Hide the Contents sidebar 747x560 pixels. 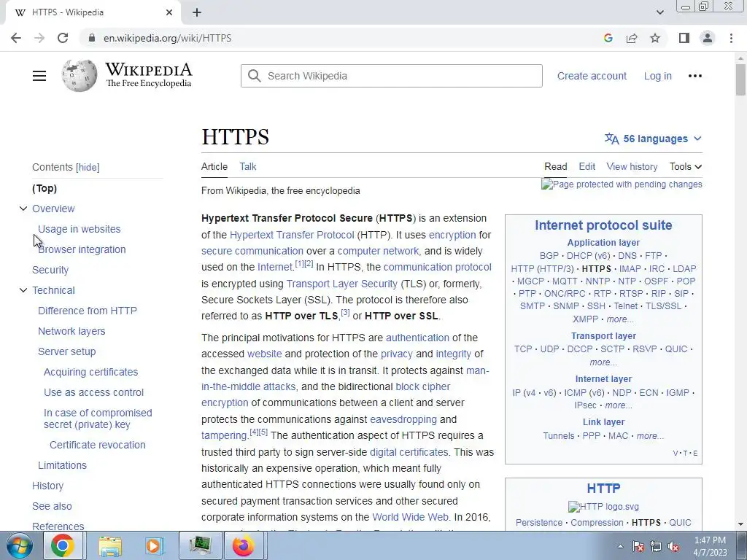(88, 167)
